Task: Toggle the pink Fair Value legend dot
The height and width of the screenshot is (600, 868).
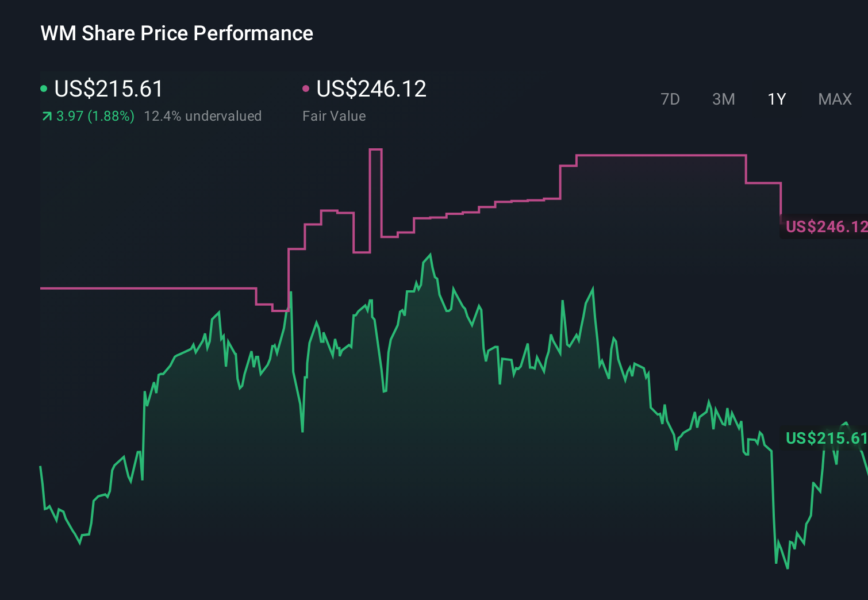Action: tap(306, 88)
